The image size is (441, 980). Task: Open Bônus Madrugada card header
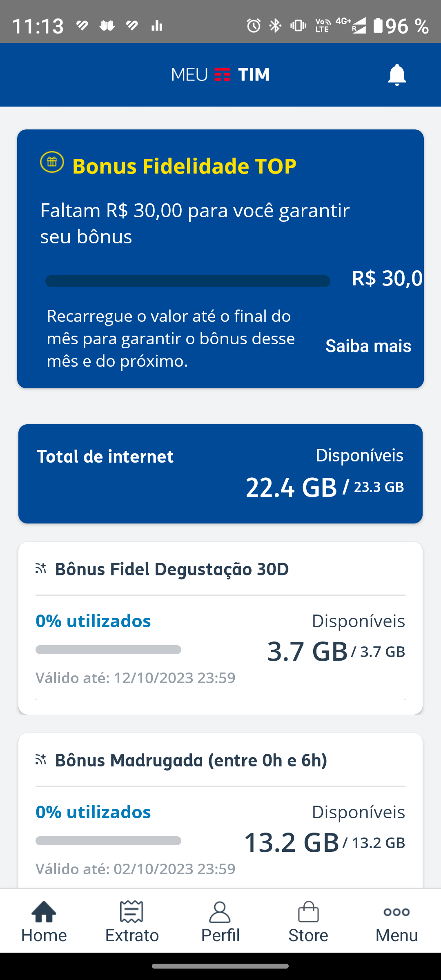191,760
